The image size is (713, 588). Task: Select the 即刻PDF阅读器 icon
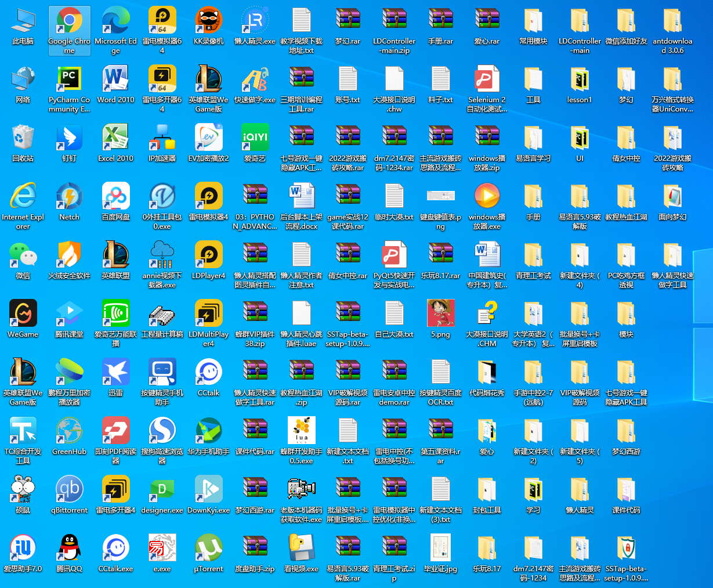click(x=116, y=441)
